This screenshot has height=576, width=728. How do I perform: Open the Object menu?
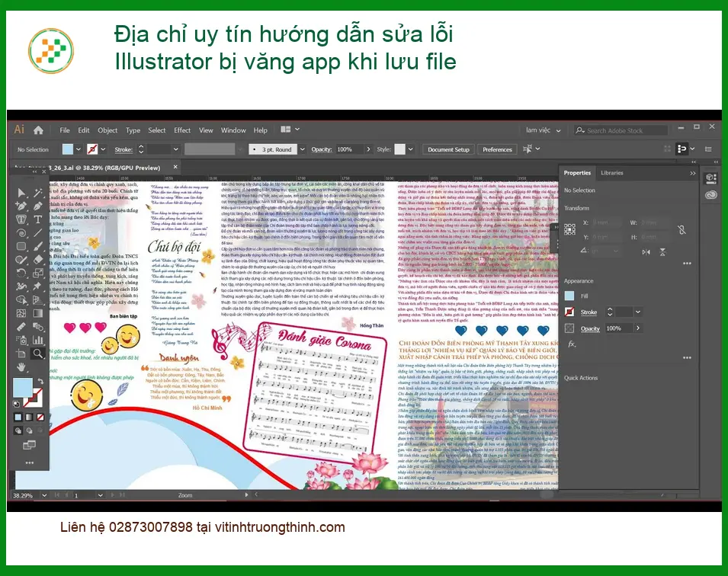pyautogui.click(x=107, y=130)
